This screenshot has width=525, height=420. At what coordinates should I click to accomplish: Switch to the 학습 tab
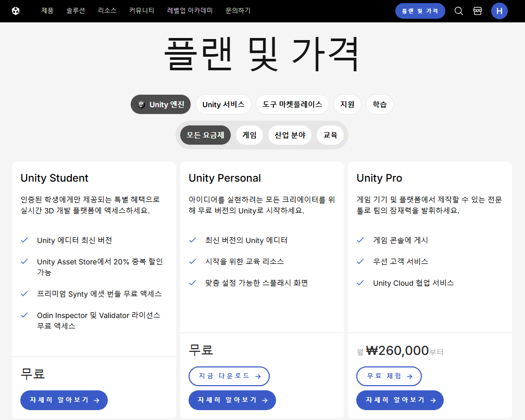pyautogui.click(x=379, y=105)
